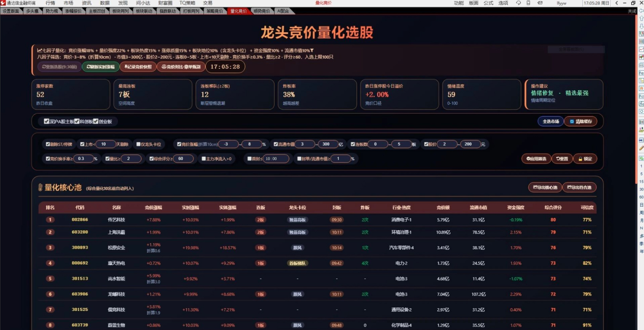This screenshot has width=644, height=330.
Task: Click 清除缓存 button
Action: tap(581, 122)
